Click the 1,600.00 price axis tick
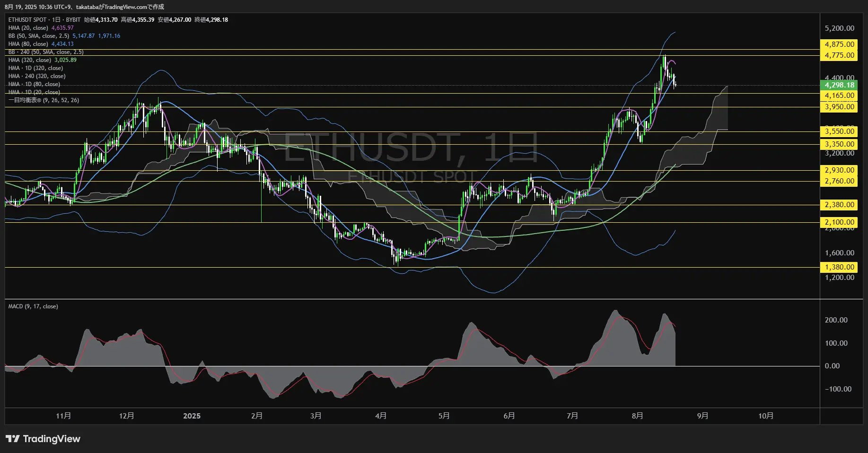Image resolution: width=868 pixels, height=453 pixels. pos(840,253)
